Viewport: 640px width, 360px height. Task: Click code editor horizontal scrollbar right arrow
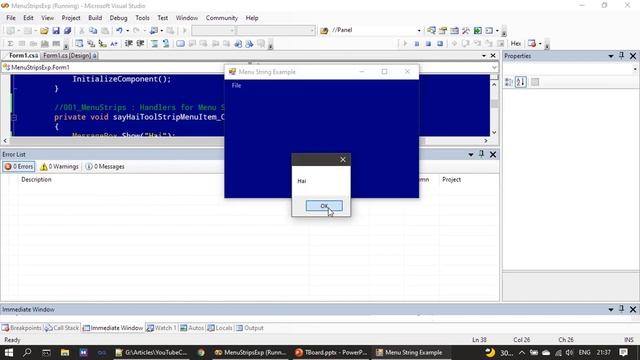tap(486, 141)
